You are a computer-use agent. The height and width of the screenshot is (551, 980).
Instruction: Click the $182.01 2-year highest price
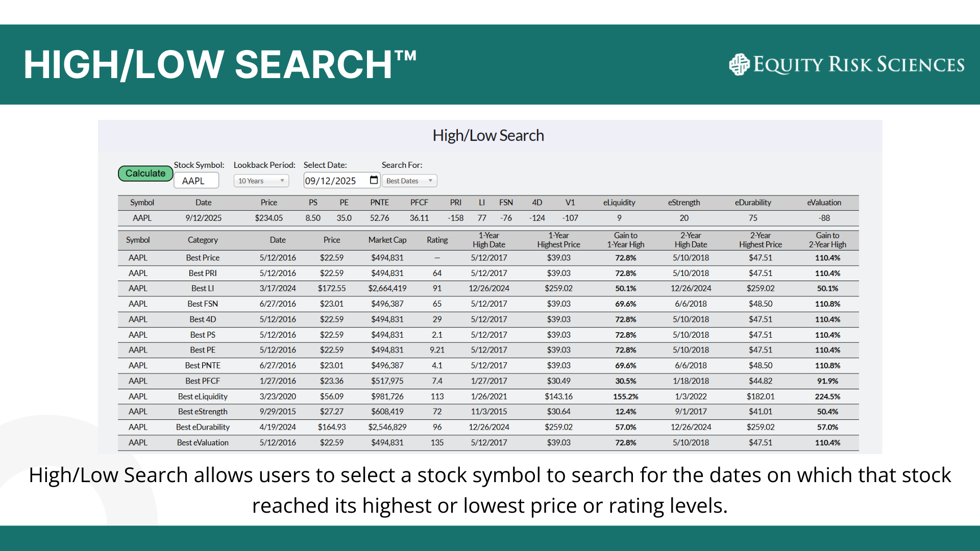(761, 396)
